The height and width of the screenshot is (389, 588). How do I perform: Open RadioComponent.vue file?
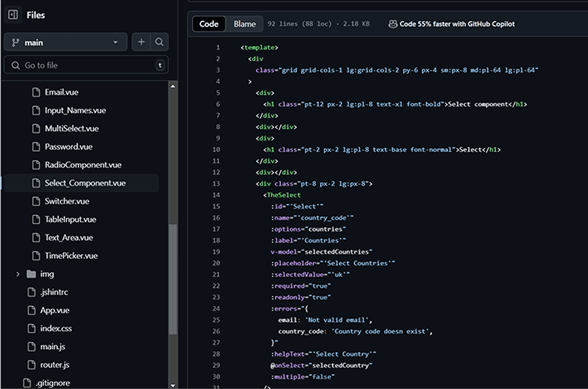[83, 165]
